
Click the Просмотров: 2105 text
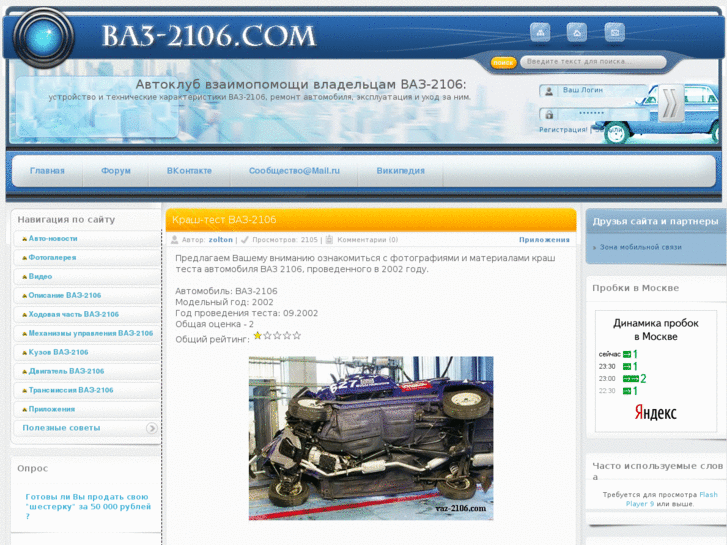pos(285,240)
